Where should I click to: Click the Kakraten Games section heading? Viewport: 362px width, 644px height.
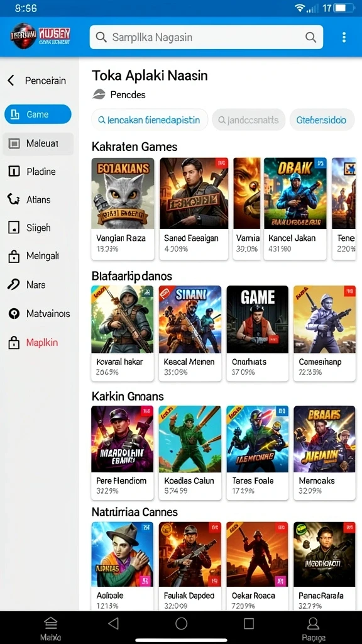(x=134, y=147)
